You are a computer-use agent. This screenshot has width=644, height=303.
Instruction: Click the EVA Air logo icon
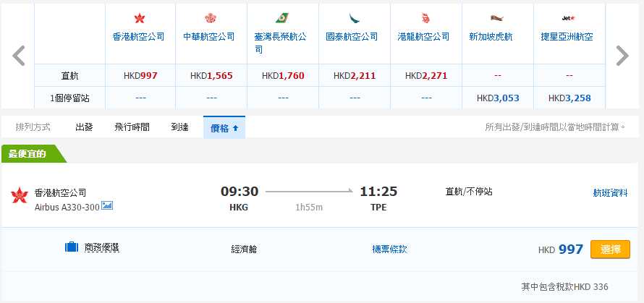point(282,18)
